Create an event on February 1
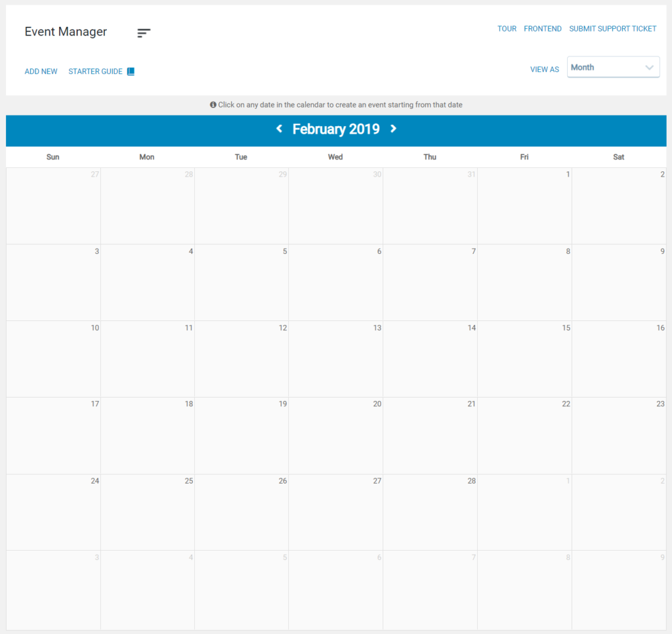This screenshot has width=672, height=634. pyautogui.click(x=524, y=206)
